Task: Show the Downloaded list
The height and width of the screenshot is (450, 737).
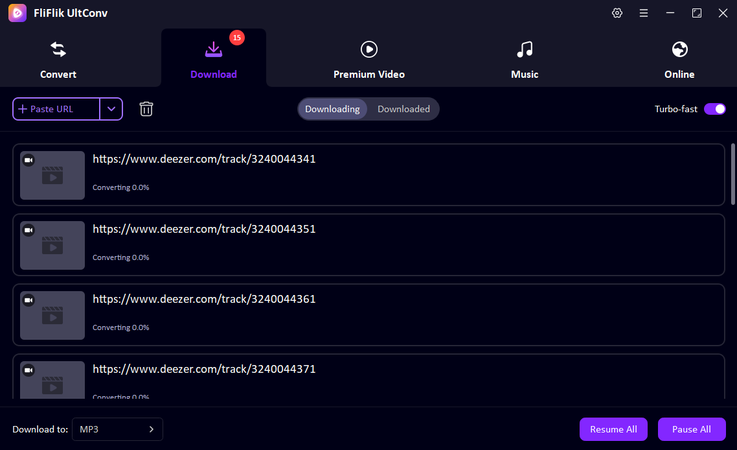Action: click(403, 109)
